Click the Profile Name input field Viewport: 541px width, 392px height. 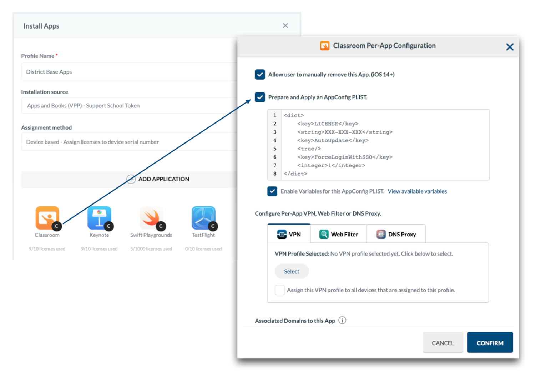128,72
